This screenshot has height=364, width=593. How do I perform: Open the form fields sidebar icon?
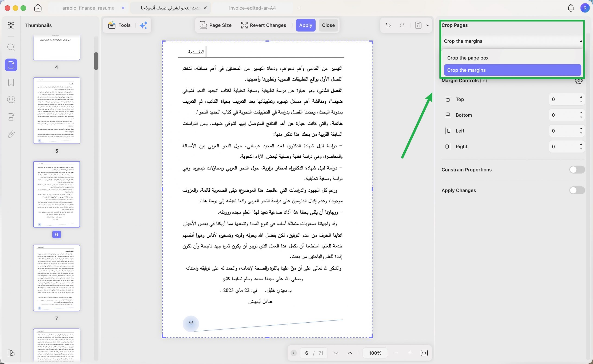pos(11,117)
